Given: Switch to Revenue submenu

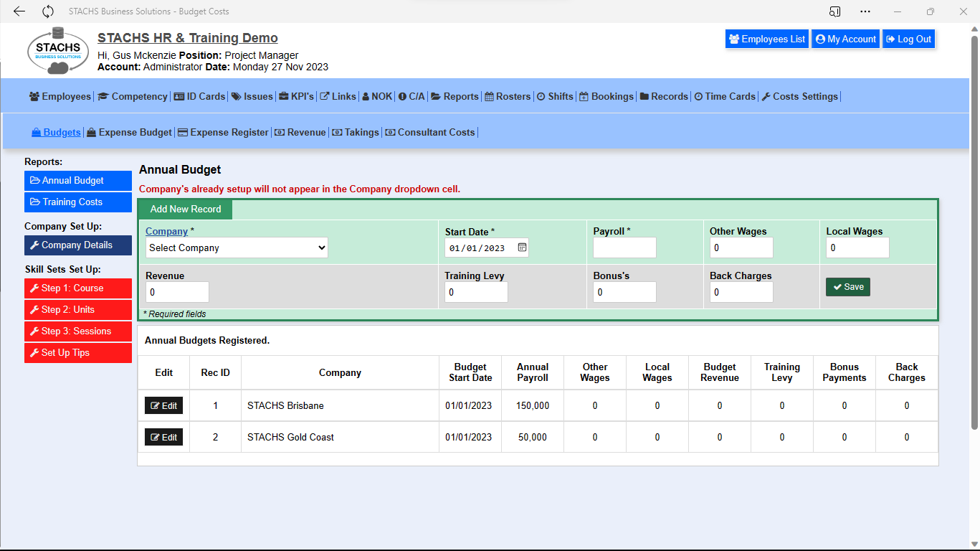Looking at the screenshot, I should (x=300, y=132).
